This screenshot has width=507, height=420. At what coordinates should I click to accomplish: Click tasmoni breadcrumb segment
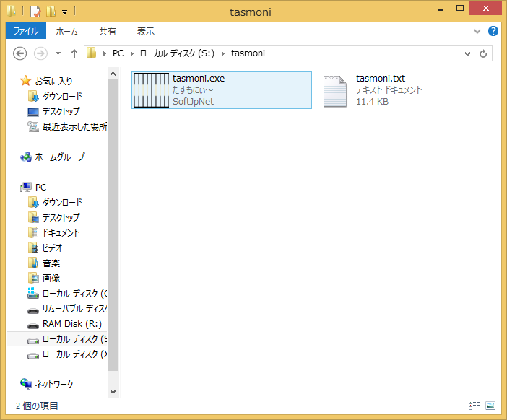(248, 53)
